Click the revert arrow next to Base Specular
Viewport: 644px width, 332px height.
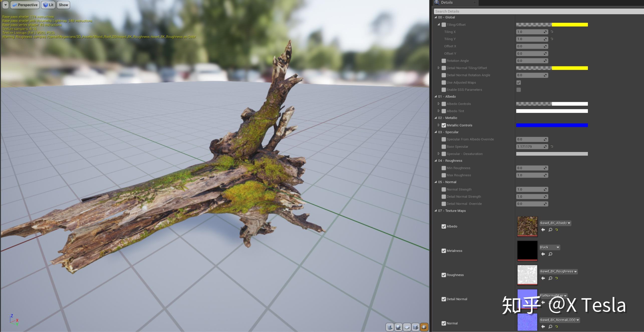pos(552,146)
